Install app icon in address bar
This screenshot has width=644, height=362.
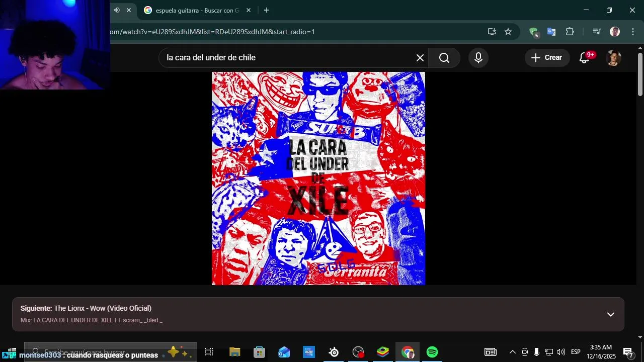tap(492, 32)
